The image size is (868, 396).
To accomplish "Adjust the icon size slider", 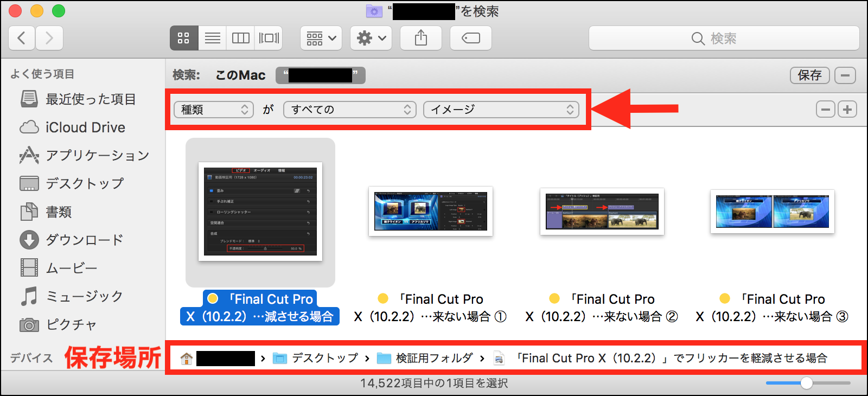I will point(807,383).
